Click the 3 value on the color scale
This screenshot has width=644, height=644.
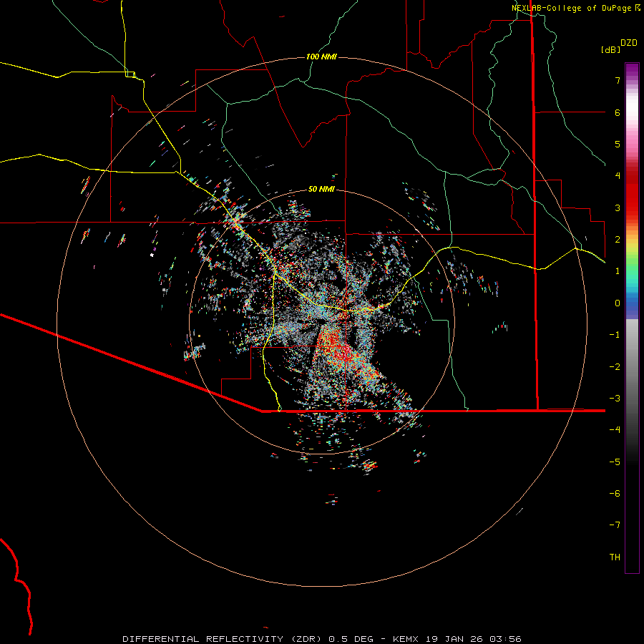tap(618, 208)
